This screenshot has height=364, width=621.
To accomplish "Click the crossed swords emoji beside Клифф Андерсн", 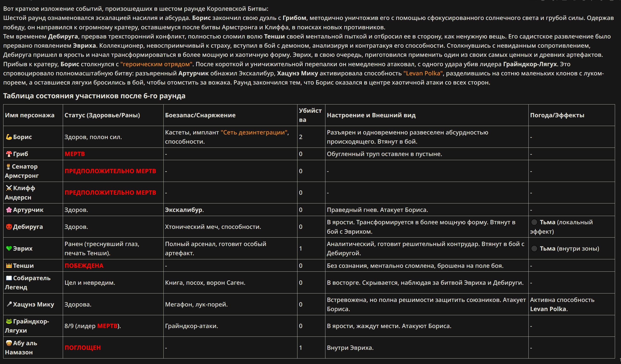I will pos(9,188).
